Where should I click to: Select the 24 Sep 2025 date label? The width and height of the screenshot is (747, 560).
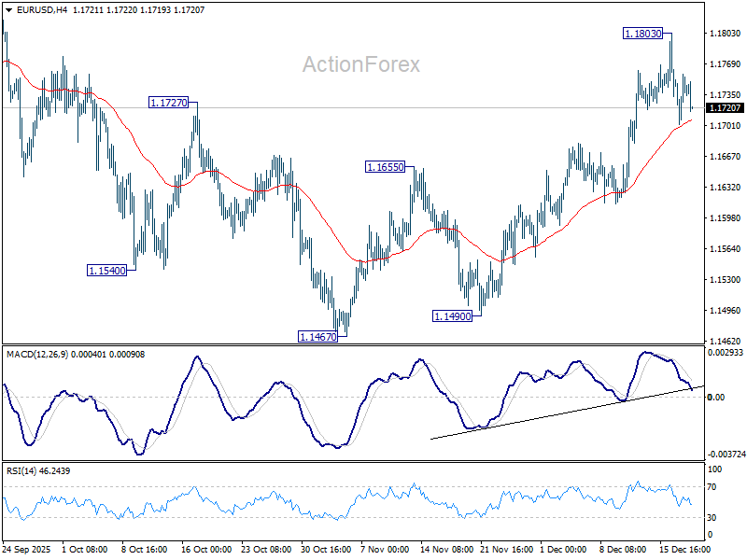(26, 549)
